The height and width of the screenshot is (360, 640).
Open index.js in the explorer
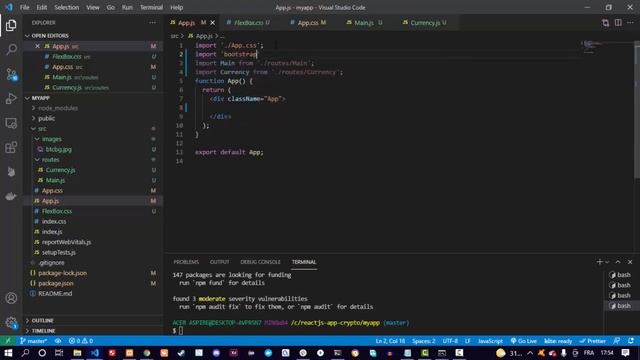click(52, 232)
